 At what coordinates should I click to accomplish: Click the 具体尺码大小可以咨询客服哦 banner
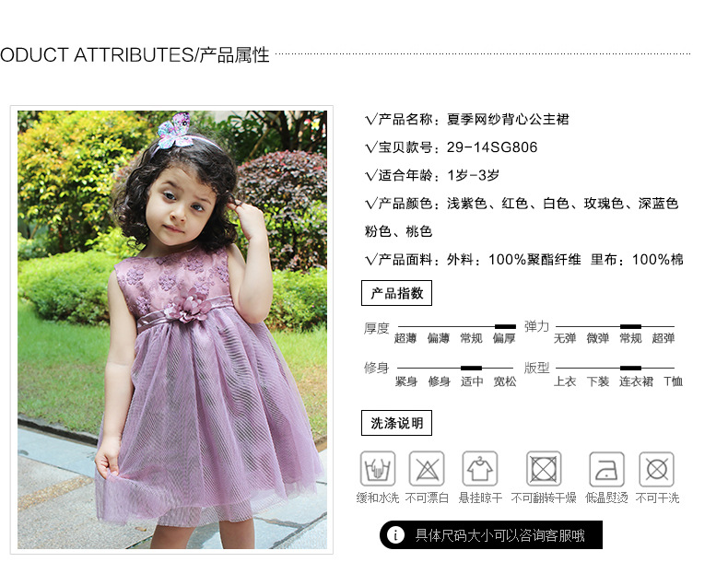pyautogui.click(x=491, y=535)
